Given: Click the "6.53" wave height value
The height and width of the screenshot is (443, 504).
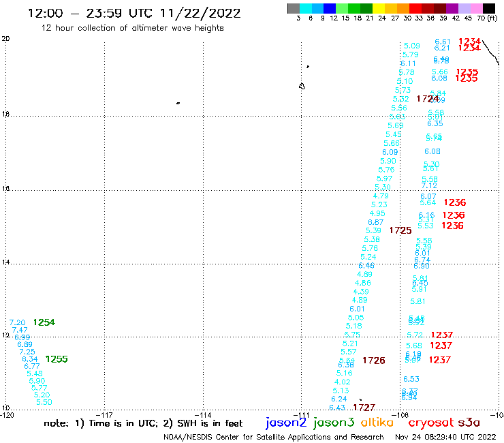Looking at the screenshot, I should pos(411,379).
